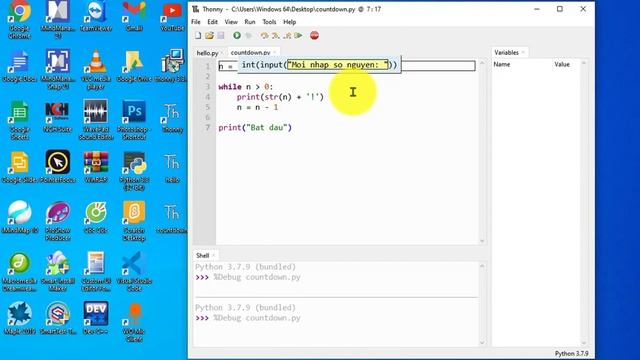Viewport: 640px width, 360px height.
Task: Click the Step into debugger icon
Action: pos(276,36)
